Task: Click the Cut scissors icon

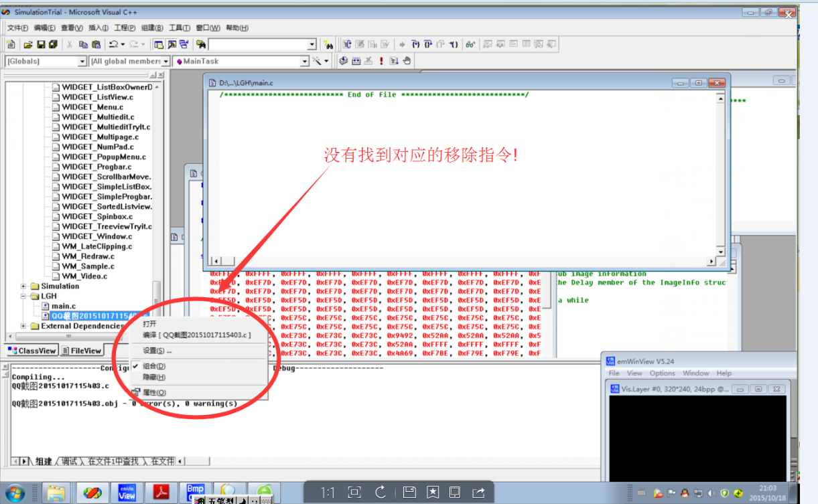Action: (70, 45)
